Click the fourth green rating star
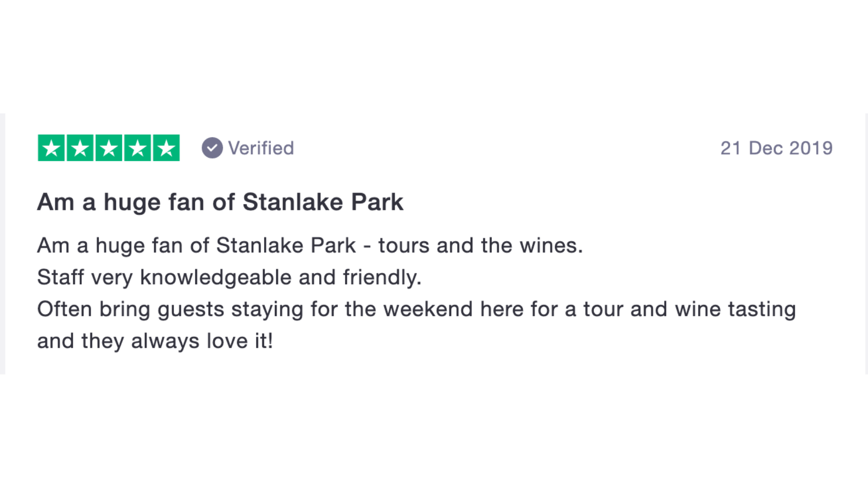Image resolution: width=868 pixels, height=488 pixels. point(137,148)
